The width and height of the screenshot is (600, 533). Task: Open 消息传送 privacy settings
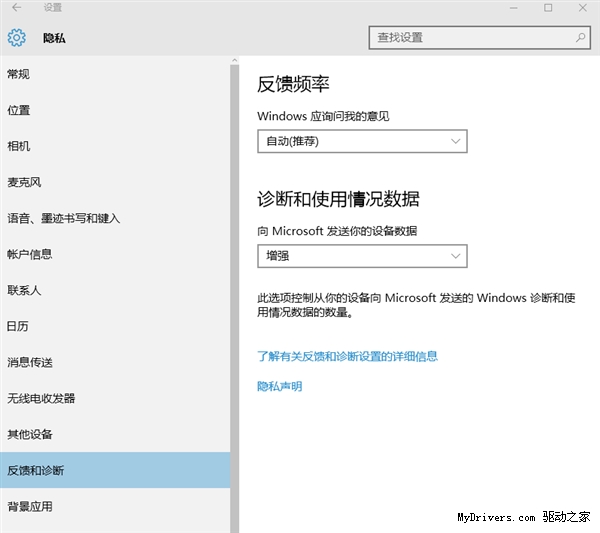pos(30,362)
